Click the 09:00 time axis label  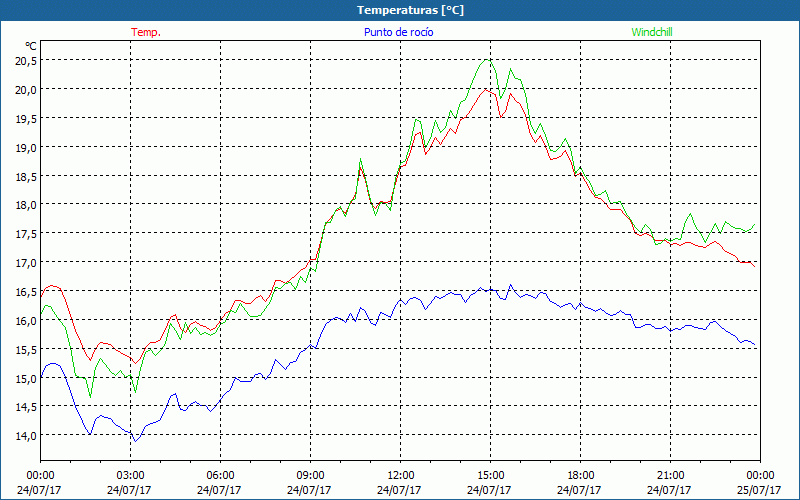click(x=310, y=475)
